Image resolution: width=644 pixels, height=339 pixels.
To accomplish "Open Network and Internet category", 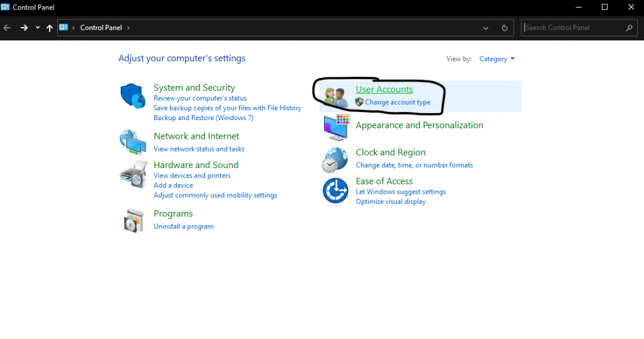I will click(196, 136).
